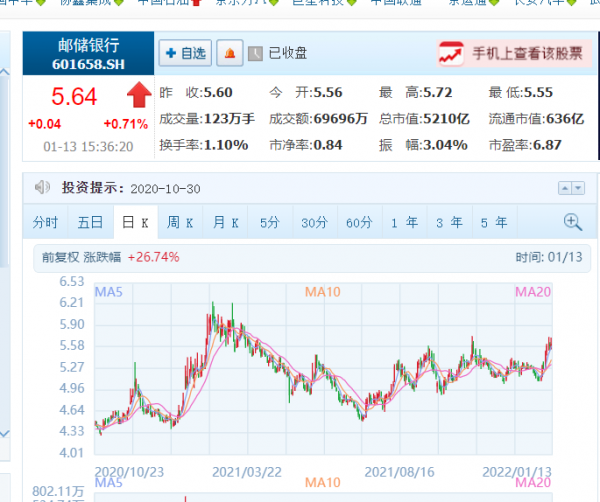Switch to 五日 chart tab

click(x=90, y=222)
